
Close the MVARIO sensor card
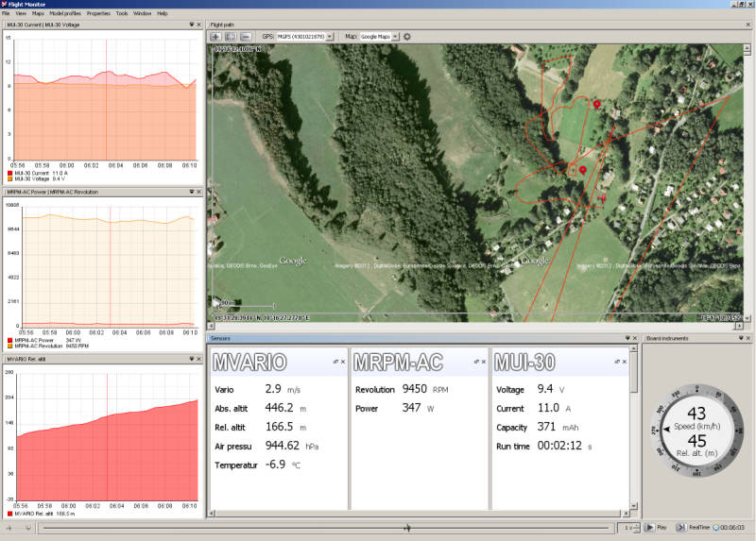(x=343, y=362)
